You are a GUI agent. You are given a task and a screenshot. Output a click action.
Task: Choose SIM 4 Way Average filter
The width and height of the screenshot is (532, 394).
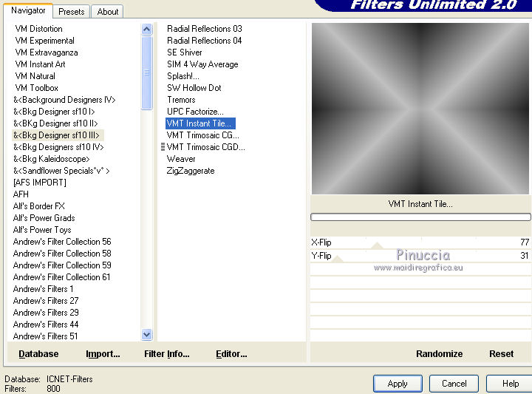click(x=202, y=64)
